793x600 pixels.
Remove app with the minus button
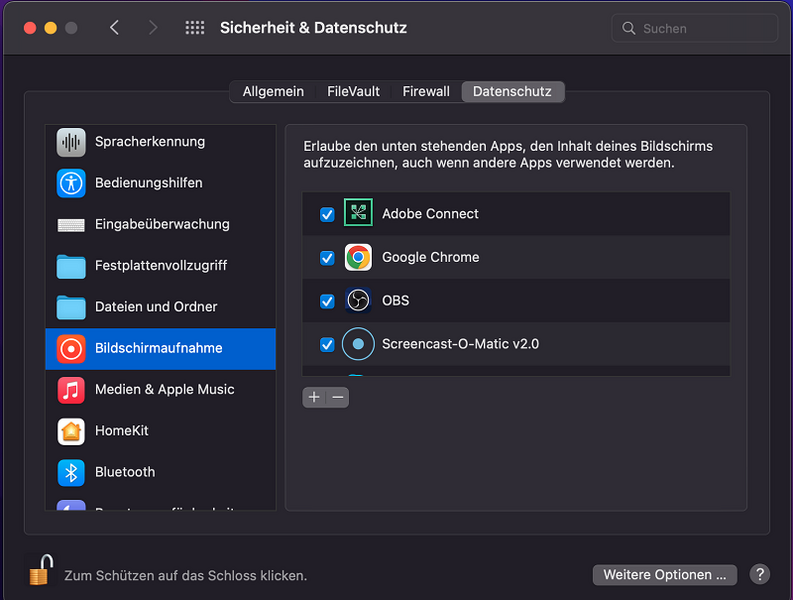click(338, 397)
